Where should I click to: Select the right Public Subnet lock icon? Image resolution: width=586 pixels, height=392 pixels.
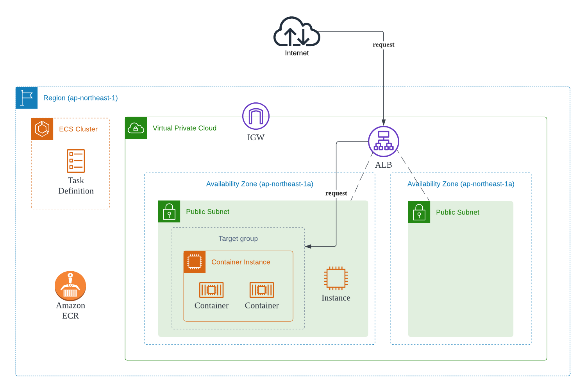coord(419,212)
